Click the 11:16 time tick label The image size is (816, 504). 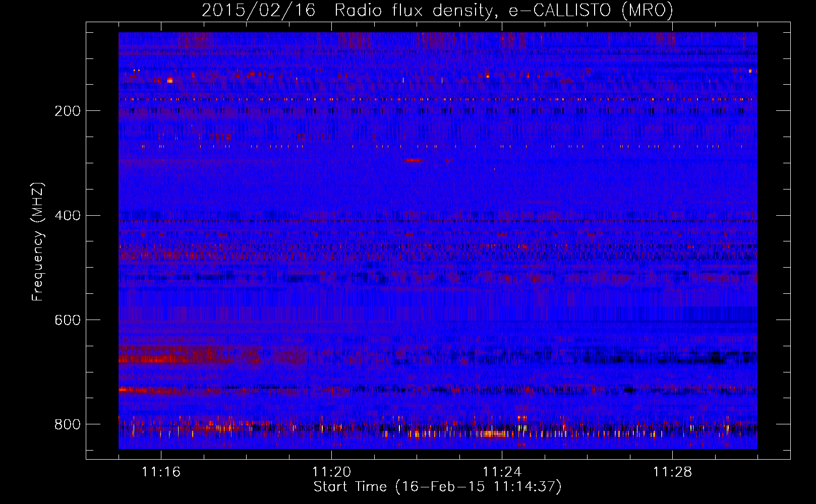pyautogui.click(x=161, y=472)
